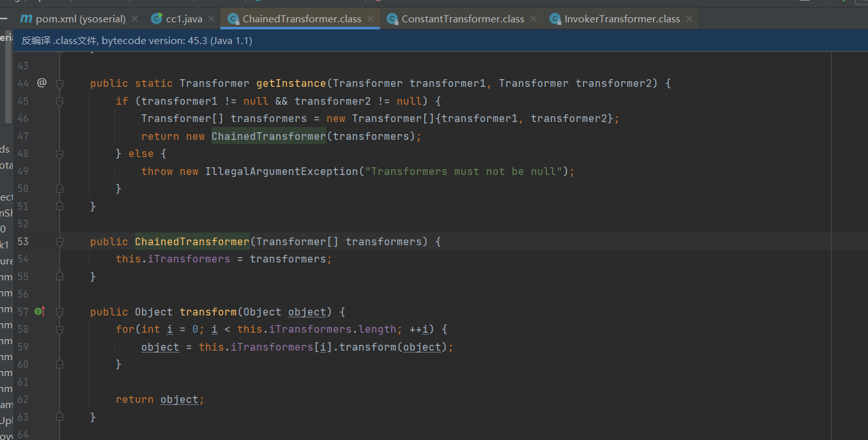Click "return object;" on line 62
The width and height of the screenshot is (868, 440).
pyautogui.click(x=160, y=399)
